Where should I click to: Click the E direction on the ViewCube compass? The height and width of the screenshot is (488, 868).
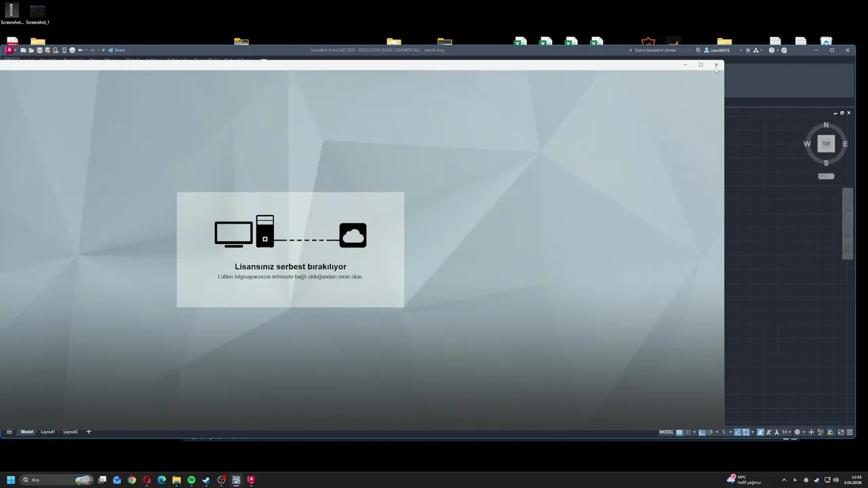click(x=845, y=144)
